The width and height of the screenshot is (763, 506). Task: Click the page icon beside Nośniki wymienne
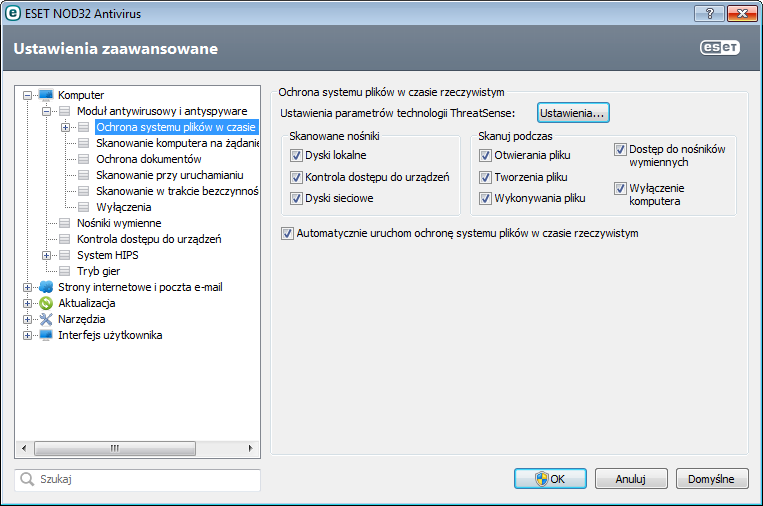pyautogui.click(x=65, y=223)
